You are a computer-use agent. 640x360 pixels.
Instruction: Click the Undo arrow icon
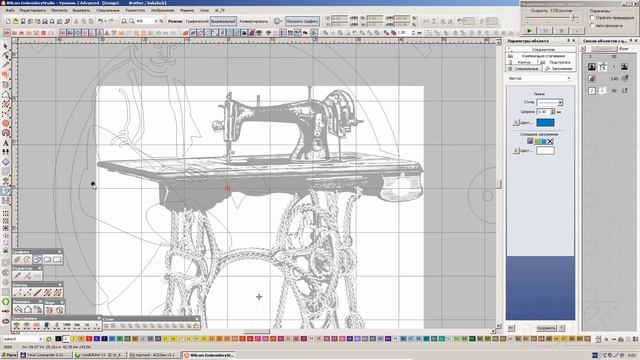(100, 21)
